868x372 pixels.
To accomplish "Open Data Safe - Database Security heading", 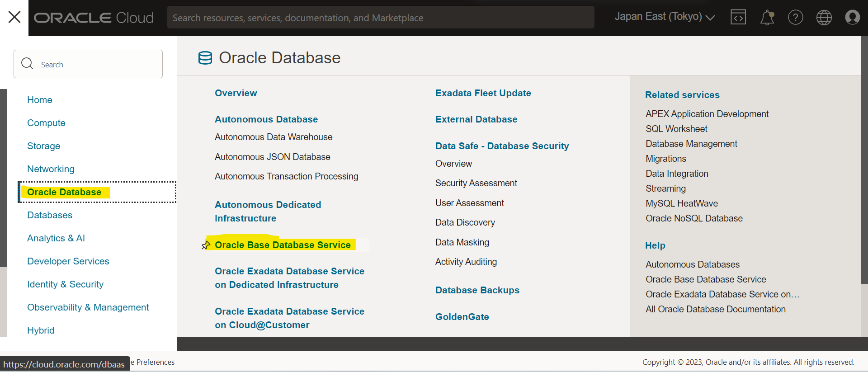I will pos(502,146).
